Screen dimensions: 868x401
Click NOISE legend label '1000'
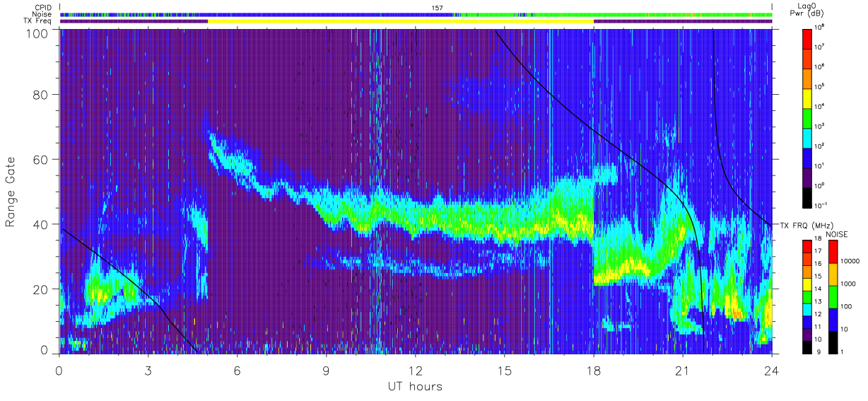pyautogui.click(x=850, y=284)
